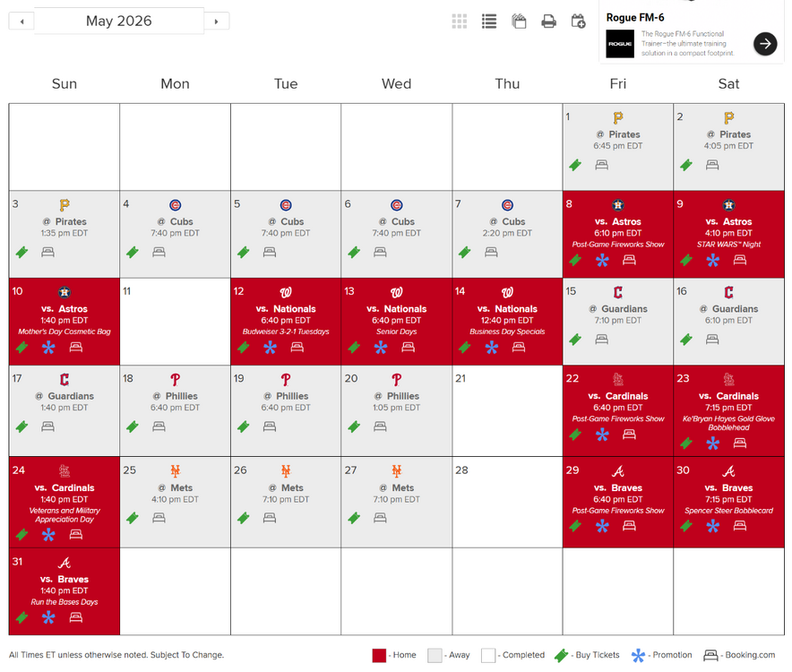View Ke'Bryan Hayes Bobblehead promotion asterisk
This screenshot has height=672, width=792.
[712, 444]
